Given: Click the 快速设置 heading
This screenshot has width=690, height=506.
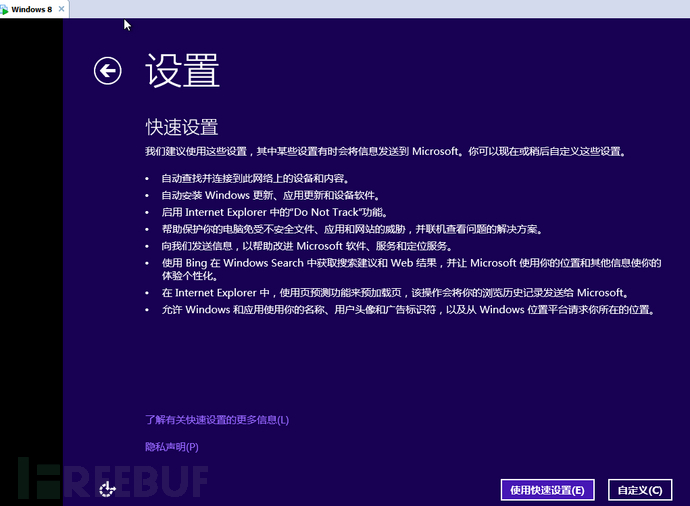Looking at the screenshot, I should pos(182,127).
